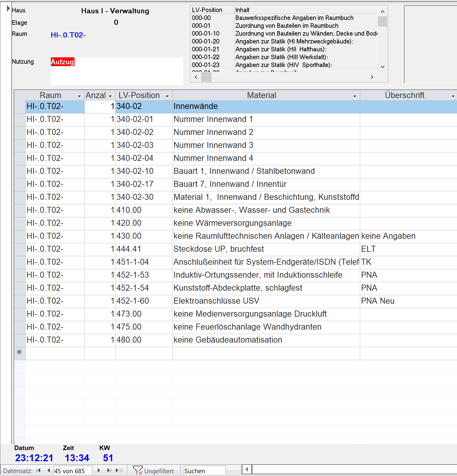Click the Nutzung field showing Aufzug

click(116, 71)
